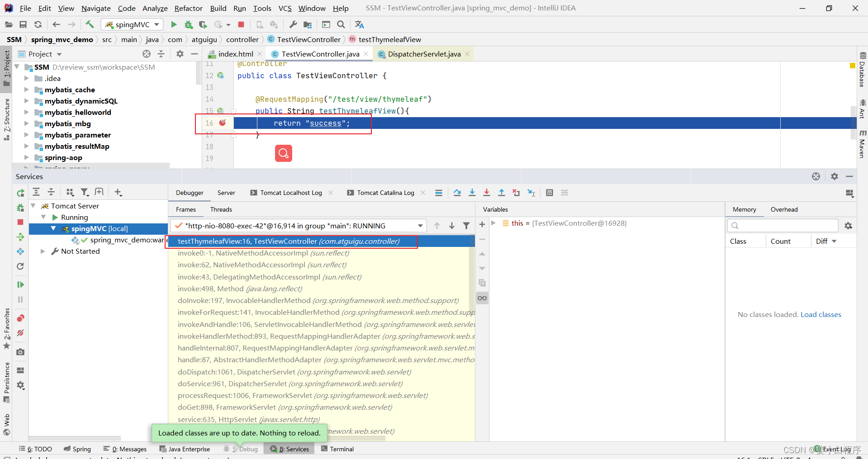Navigate back with the left arrow
This screenshot has height=459, width=868.
(x=56, y=24)
